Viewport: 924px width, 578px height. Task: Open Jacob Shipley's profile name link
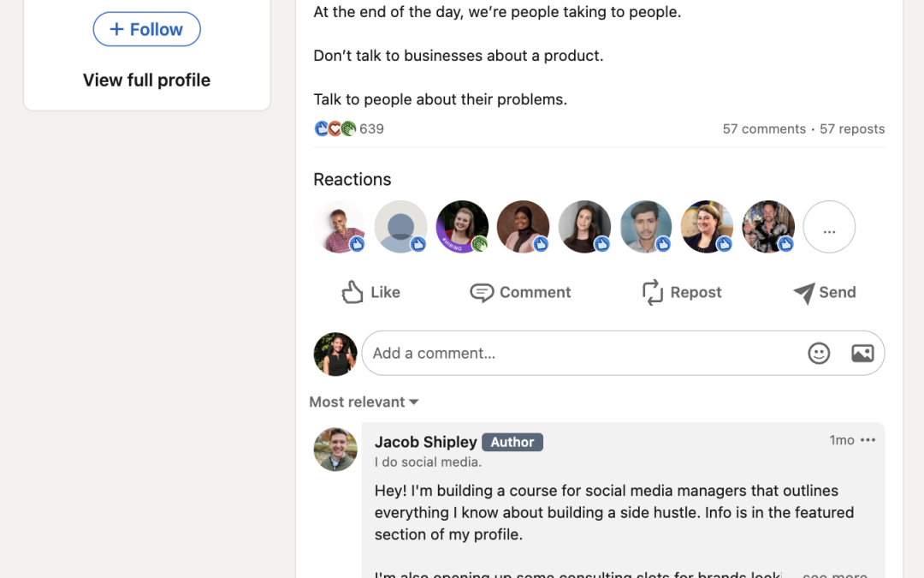(425, 442)
